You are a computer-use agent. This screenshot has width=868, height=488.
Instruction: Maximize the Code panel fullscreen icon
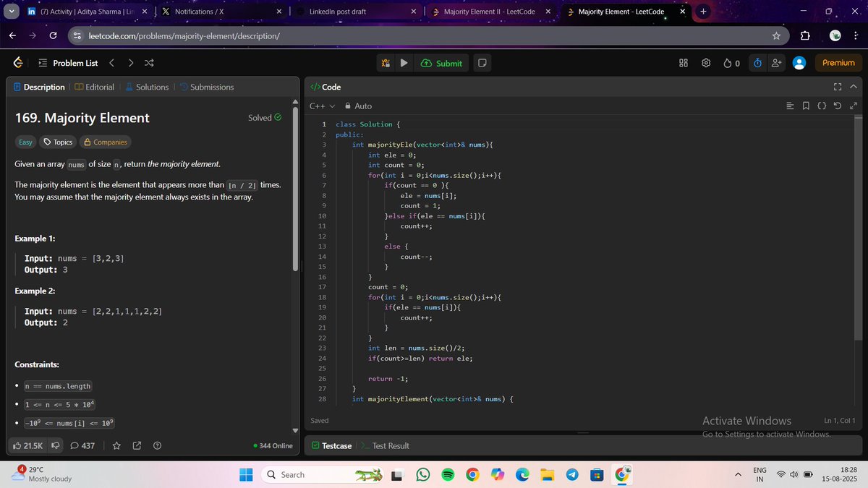point(838,87)
